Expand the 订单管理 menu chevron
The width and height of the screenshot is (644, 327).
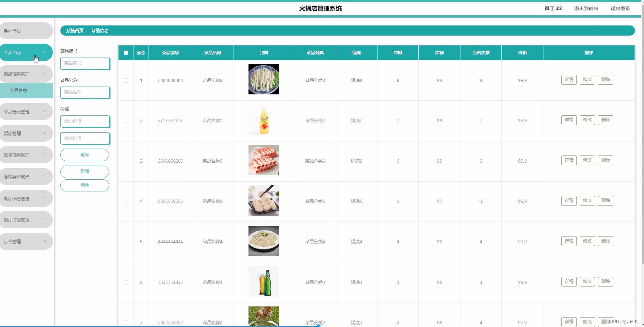pos(45,241)
